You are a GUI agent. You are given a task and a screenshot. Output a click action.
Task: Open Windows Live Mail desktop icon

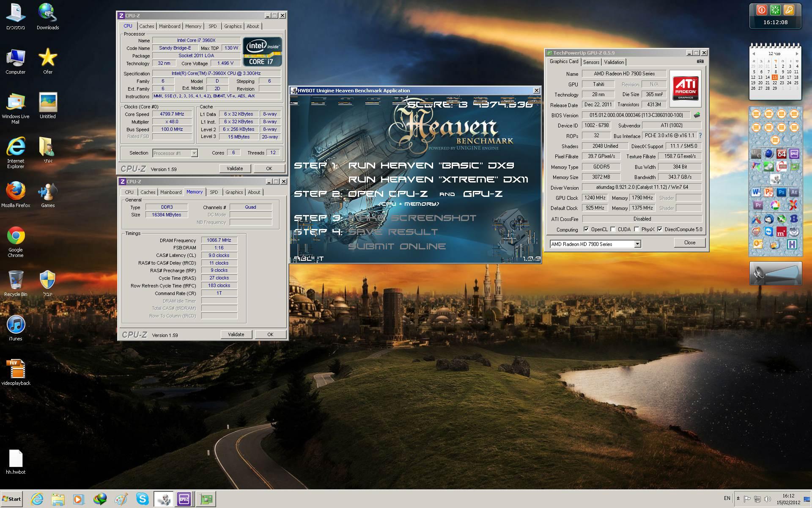point(16,109)
